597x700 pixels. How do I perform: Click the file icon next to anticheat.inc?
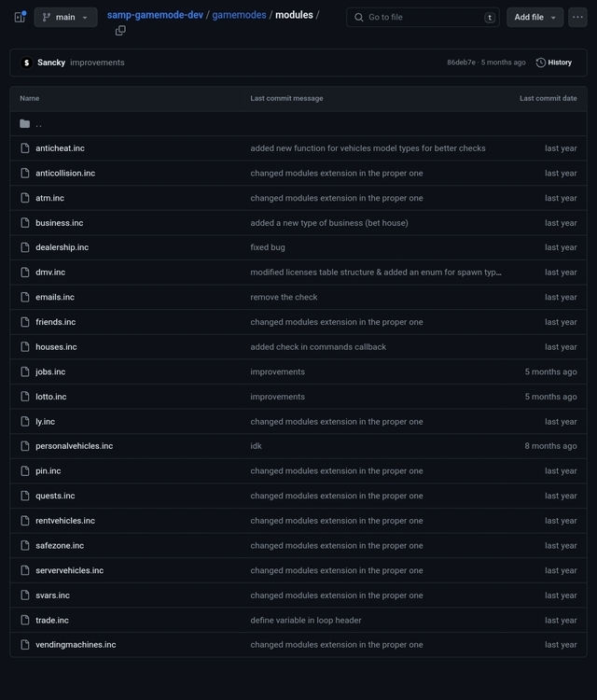click(x=25, y=148)
